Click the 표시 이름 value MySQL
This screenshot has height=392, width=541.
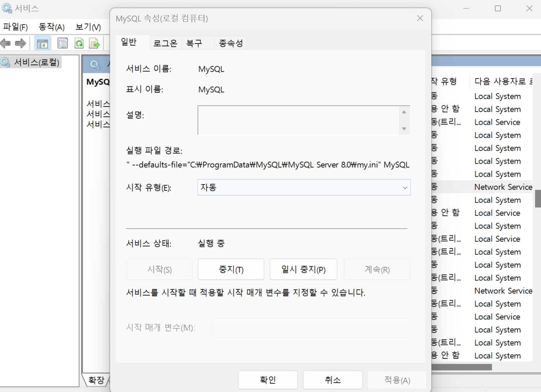pos(211,90)
